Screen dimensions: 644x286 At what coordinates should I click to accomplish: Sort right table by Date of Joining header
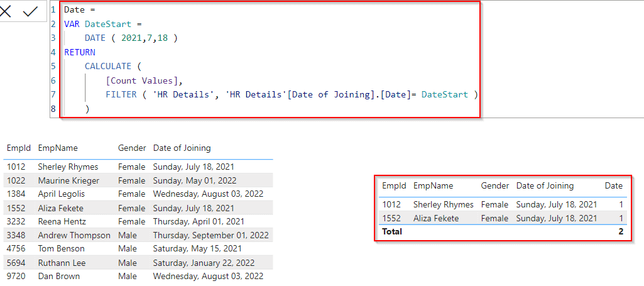(545, 185)
